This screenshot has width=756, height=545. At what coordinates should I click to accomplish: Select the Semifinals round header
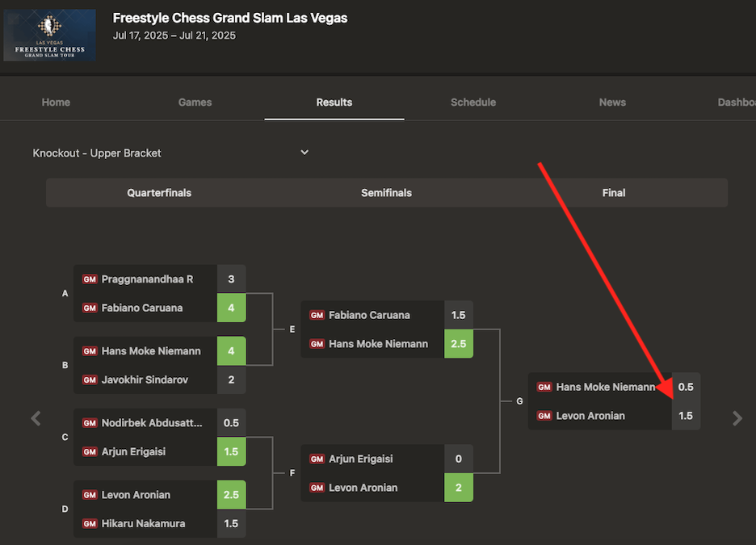click(386, 193)
